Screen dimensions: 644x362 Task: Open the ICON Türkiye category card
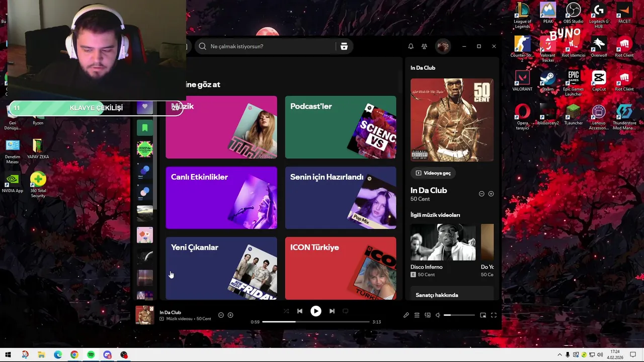(341, 268)
